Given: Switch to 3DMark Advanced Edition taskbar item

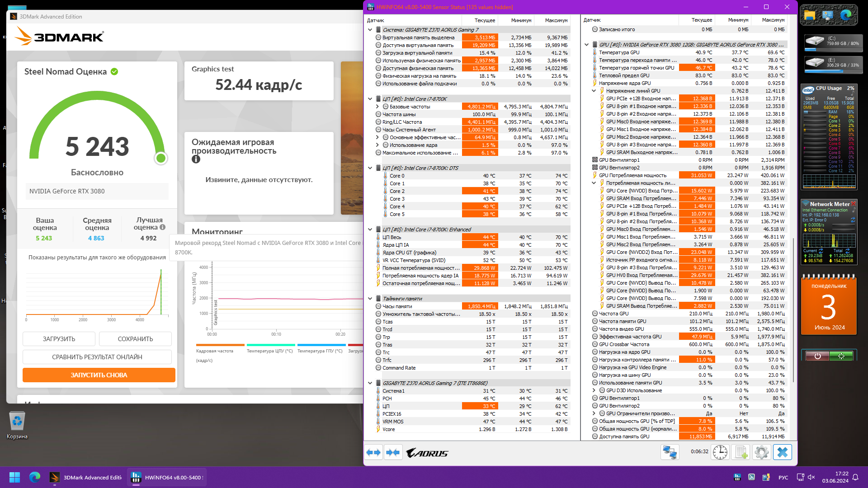Looking at the screenshot, I should pos(86,477).
